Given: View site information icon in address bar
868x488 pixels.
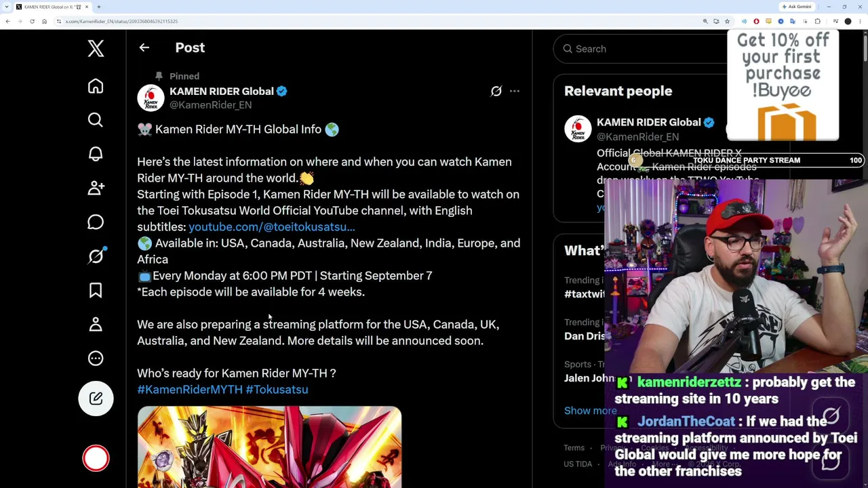Looking at the screenshot, I should click(x=59, y=22).
